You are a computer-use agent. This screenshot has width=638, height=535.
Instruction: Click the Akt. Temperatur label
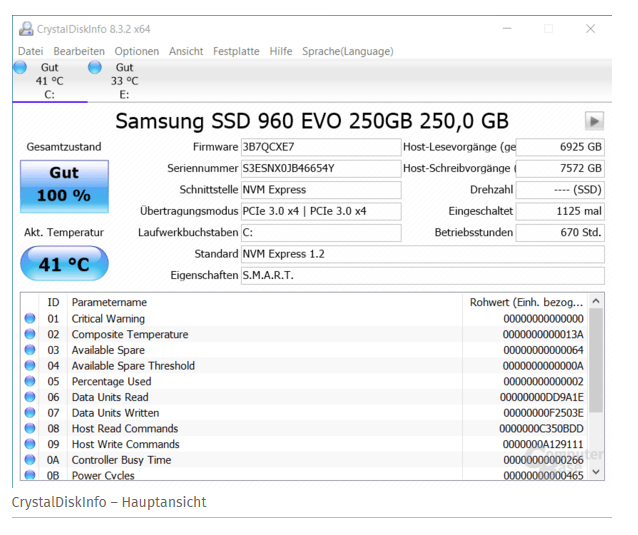[x=64, y=232]
